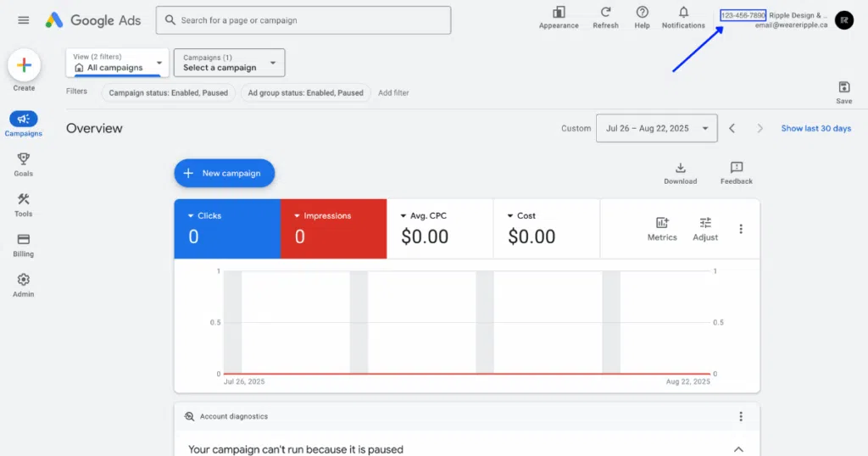Expand the All campaigns view dropdown
The height and width of the screenshot is (456, 868).
tap(117, 63)
